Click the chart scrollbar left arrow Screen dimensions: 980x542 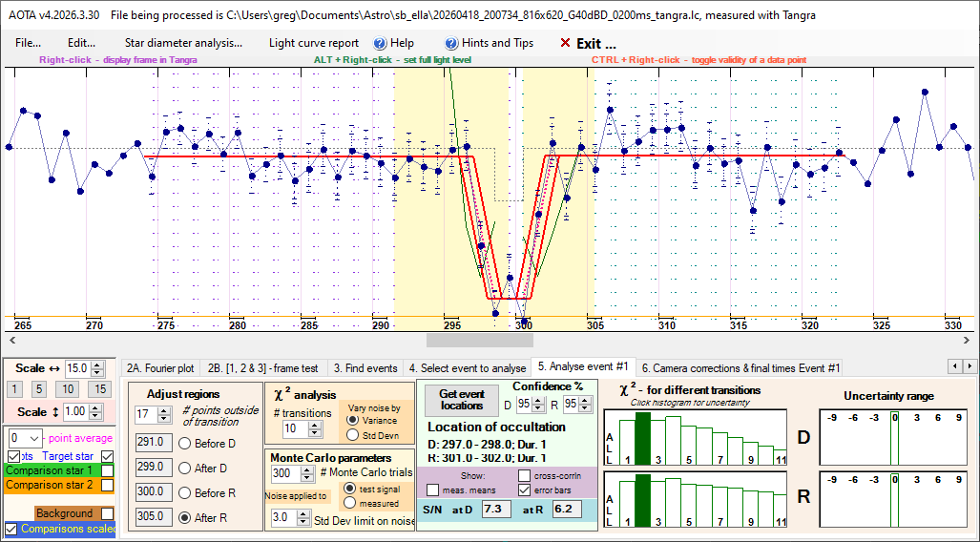click(10, 340)
